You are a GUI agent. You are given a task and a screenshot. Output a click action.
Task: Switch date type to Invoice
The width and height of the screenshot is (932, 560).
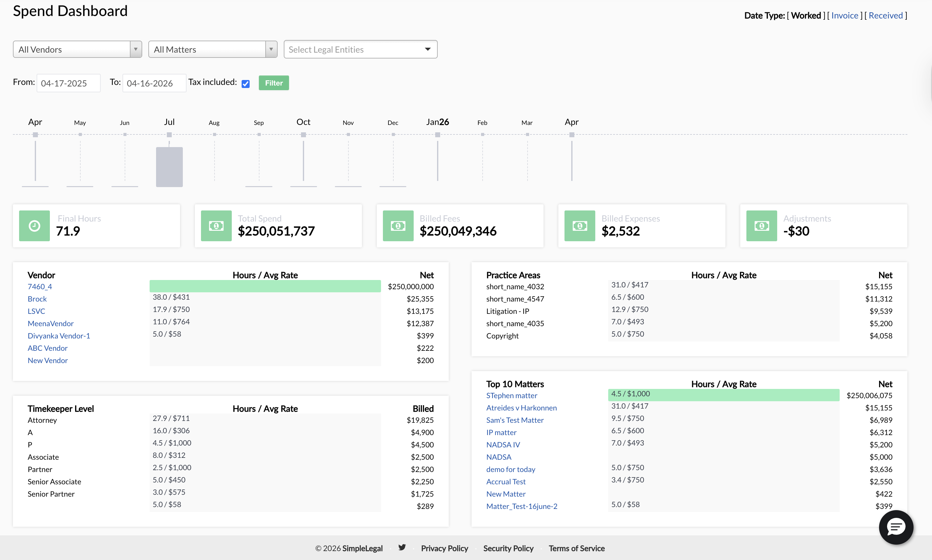[844, 15]
